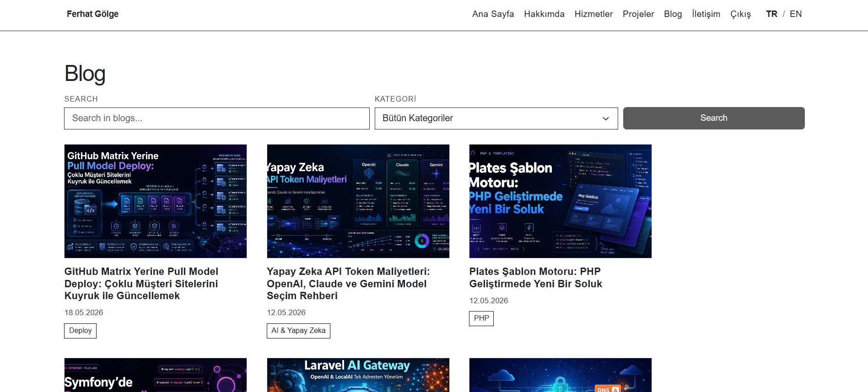Click the Blog page heading

[85, 74]
